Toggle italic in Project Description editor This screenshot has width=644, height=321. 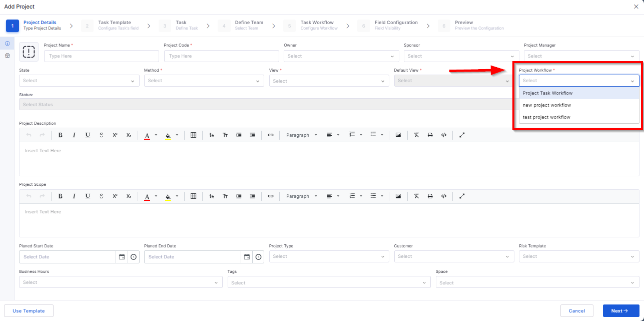point(74,135)
